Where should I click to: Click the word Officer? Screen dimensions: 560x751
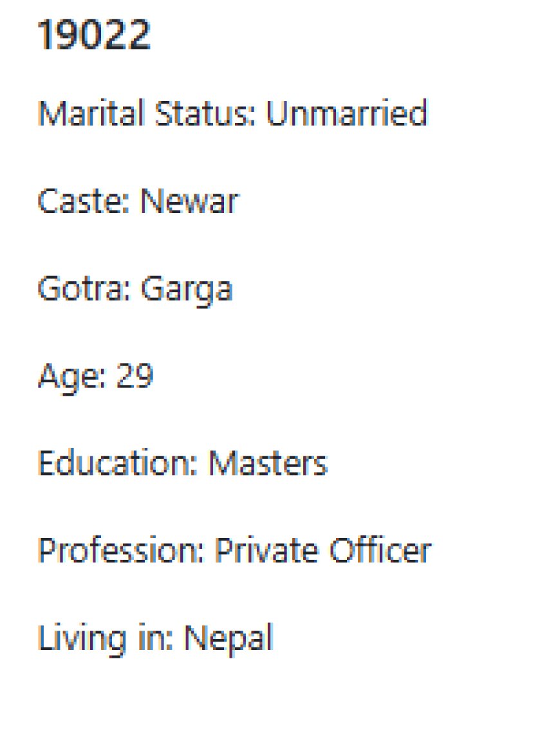pyautogui.click(x=380, y=551)
